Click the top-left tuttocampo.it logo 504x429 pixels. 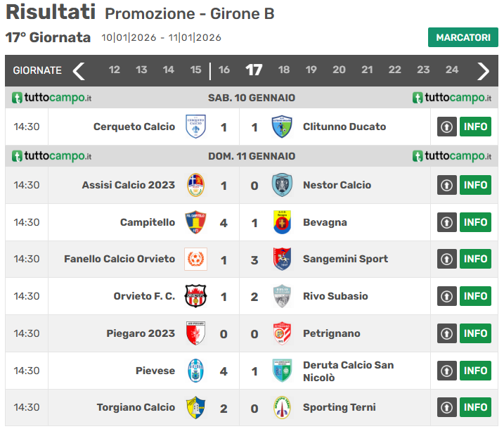pyautogui.click(x=52, y=98)
